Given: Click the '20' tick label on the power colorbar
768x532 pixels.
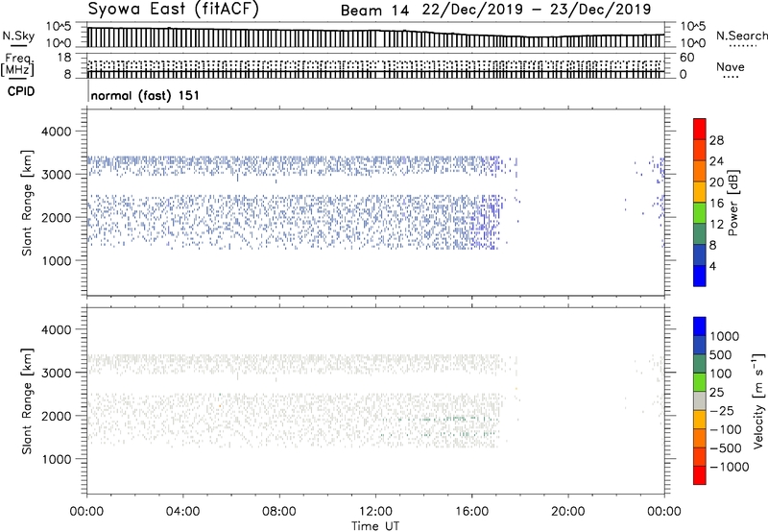Looking at the screenshot, I should click(716, 182).
